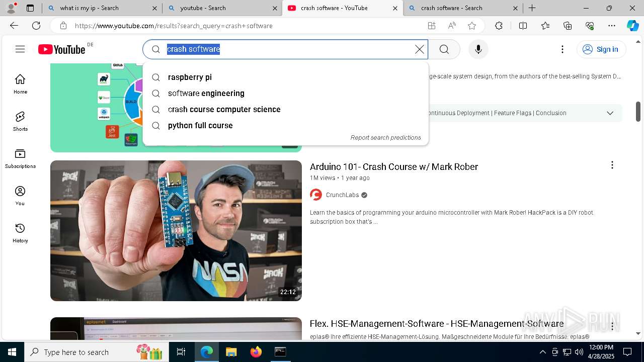
Task: Open browser Extensions puzzle icon
Action: [x=499, y=26]
